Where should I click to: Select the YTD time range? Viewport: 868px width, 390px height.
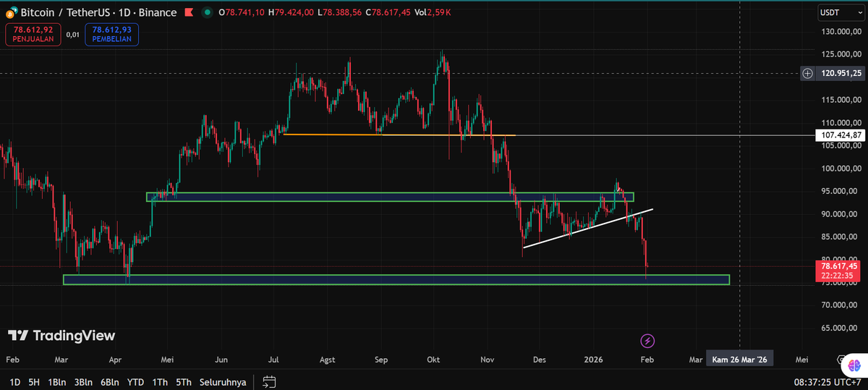click(135, 381)
